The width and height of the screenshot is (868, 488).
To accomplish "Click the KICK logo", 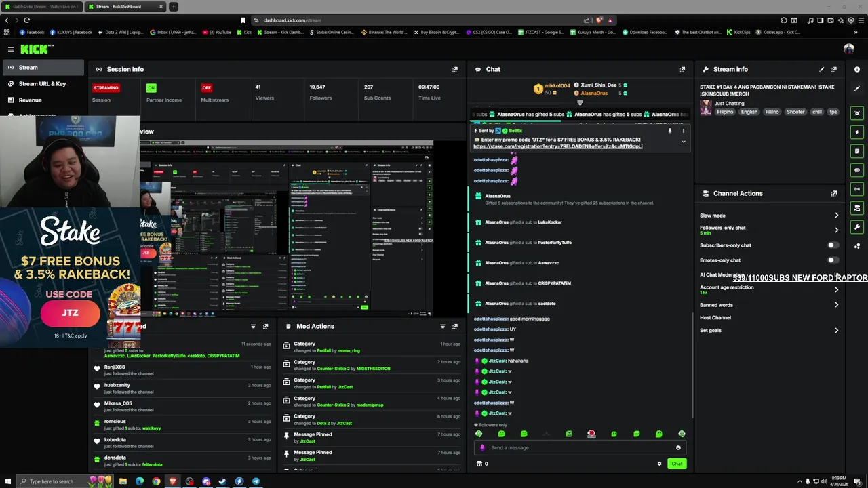I will (x=37, y=49).
